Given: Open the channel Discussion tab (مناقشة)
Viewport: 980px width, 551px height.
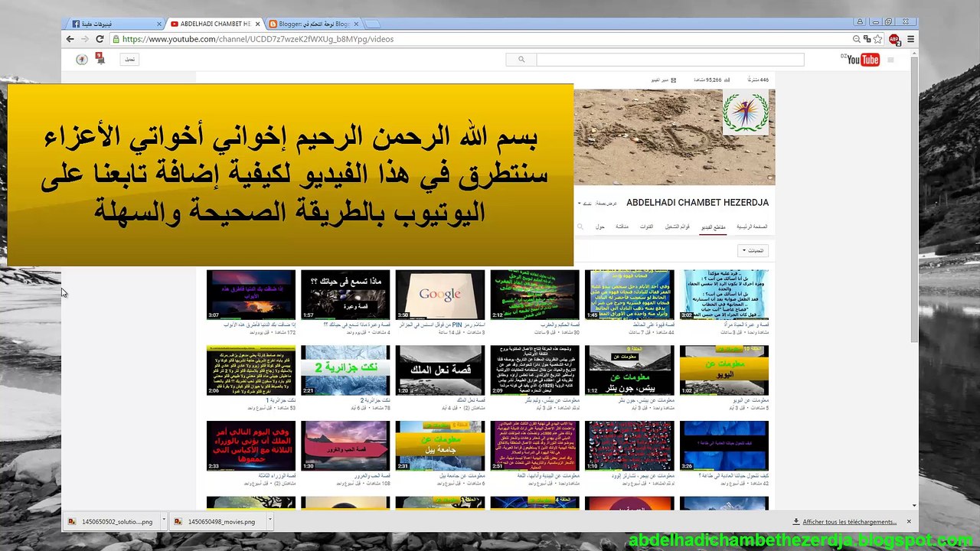Looking at the screenshot, I should 622,227.
